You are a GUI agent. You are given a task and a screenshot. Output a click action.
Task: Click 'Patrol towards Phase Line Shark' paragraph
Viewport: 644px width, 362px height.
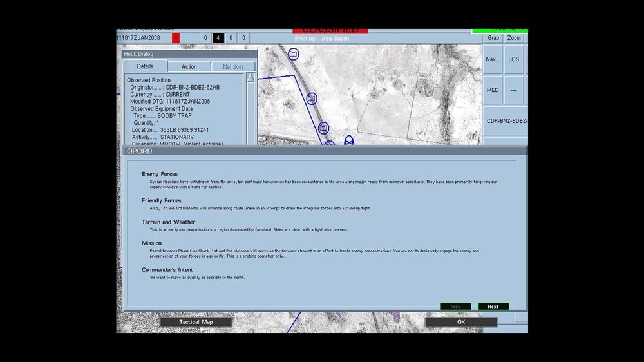[x=314, y=254]
